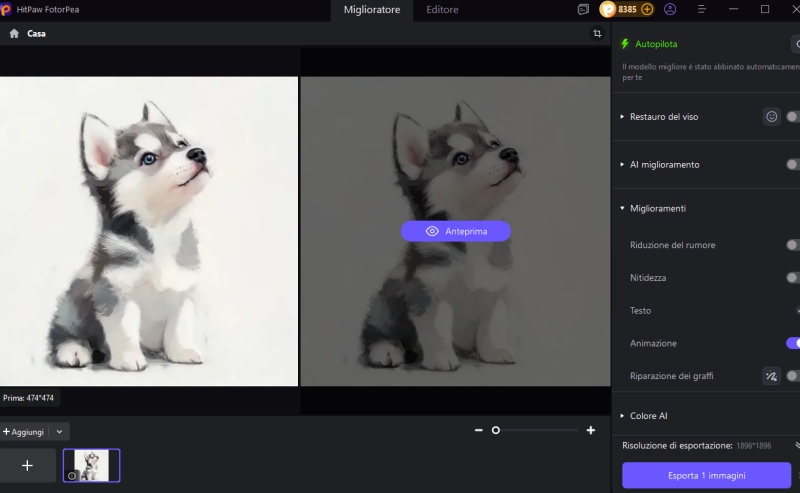This screenshot has width=800, height=493.
Task: Click the large add image tile
Action: coord(28,465)
